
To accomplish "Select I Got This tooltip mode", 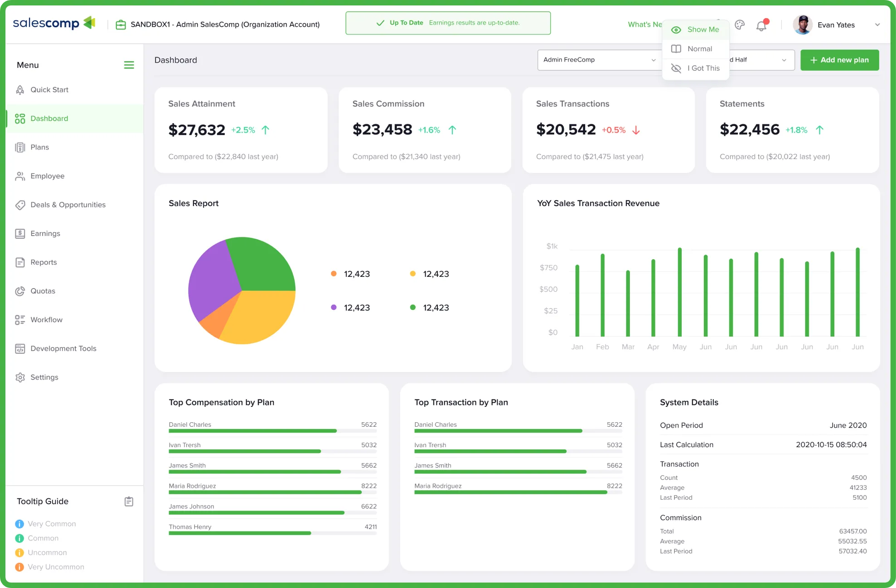I will (x=696, y=68).
